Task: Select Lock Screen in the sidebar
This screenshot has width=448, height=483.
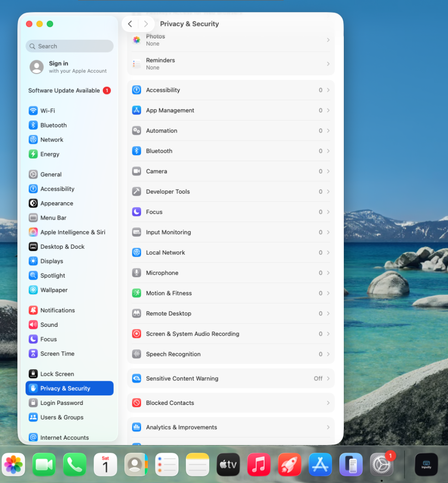Action: pyautogui.click(x=57, y=374)
